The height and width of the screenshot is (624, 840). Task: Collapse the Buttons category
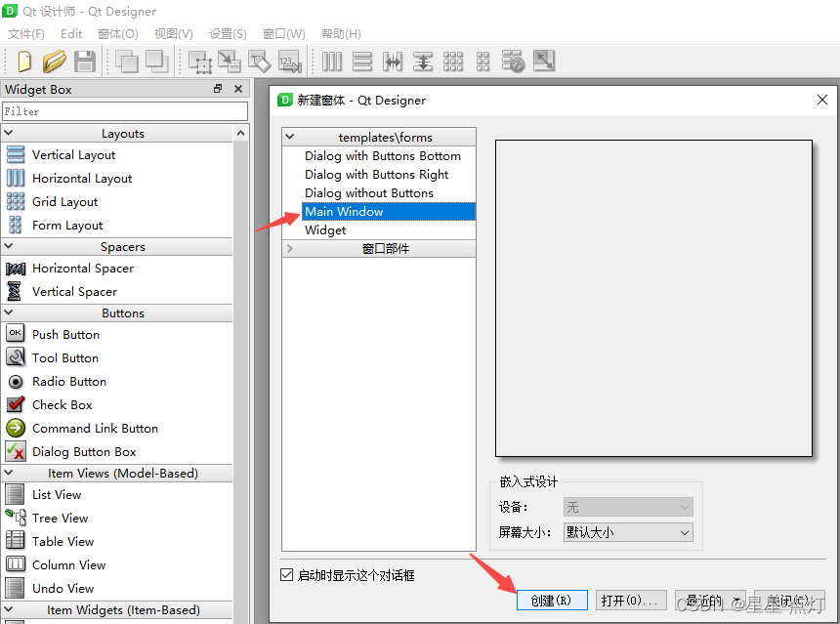coord(9,312)
